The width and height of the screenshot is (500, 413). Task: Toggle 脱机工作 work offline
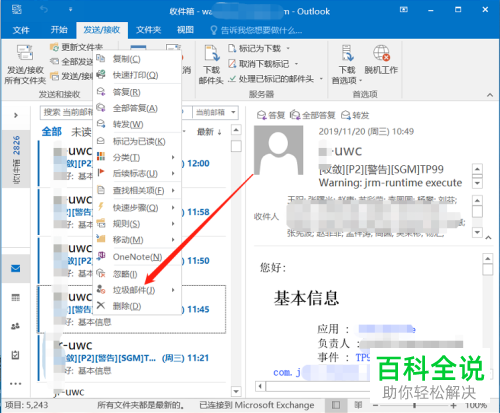coord(381,60)
